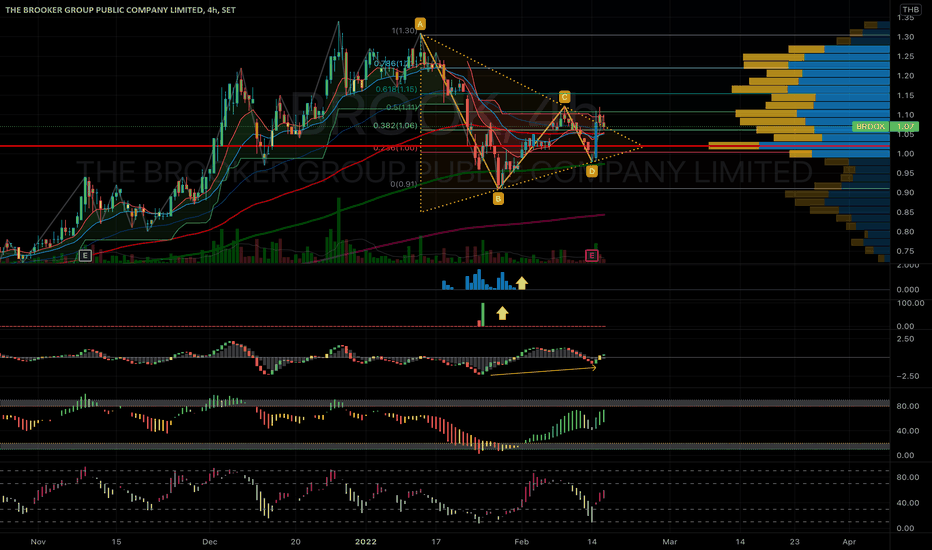Click the Nov date on the time axis
932x550 pixels.
[38, 542]
